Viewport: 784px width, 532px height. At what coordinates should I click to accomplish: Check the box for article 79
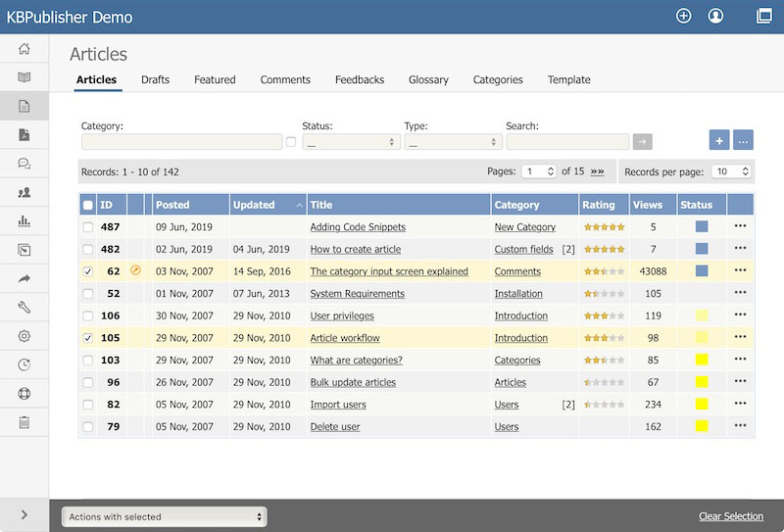(x=87, y=427)
